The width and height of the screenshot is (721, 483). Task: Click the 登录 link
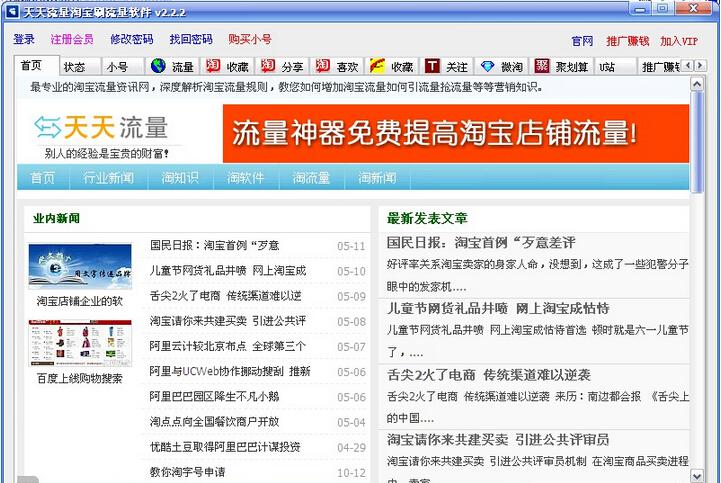click(x=24, y=40)
